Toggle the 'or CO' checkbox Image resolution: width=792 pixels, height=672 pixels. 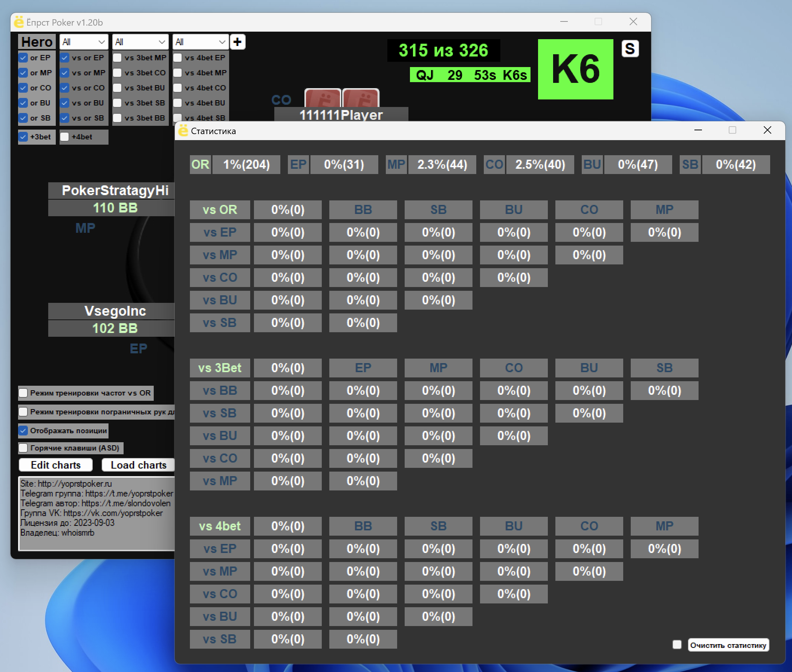point(23,88)
